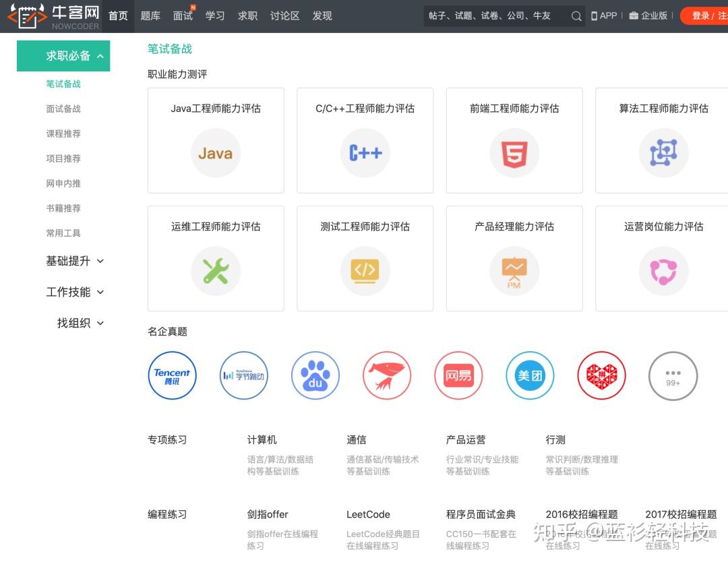Open the 求职 navigation item
This screenshot has width=728, height=562.
[x=247, y=15]
